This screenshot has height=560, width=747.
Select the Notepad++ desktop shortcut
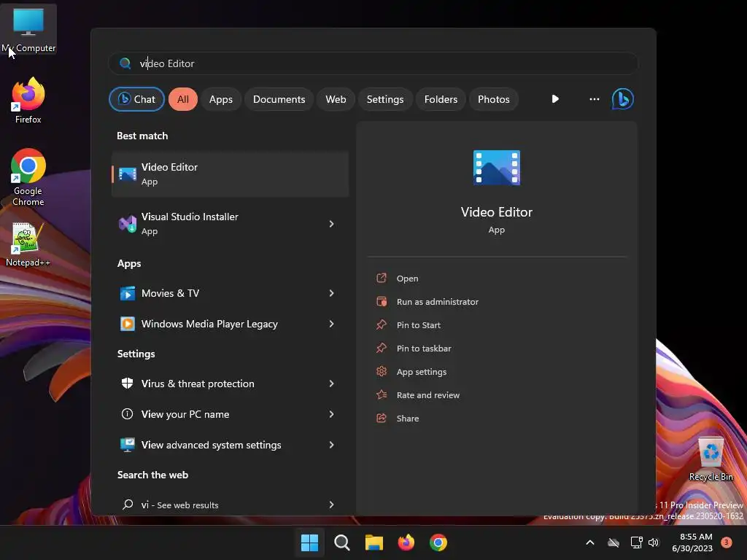[x=28, y=245]
